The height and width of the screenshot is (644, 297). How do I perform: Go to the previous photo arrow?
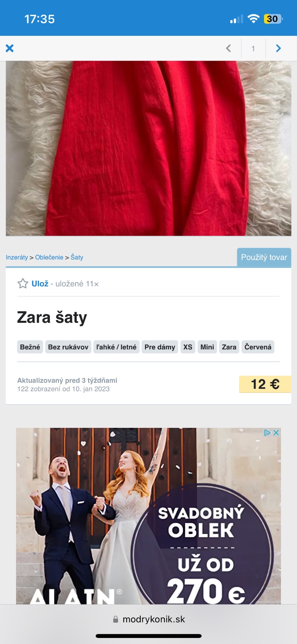pos(228,48)
